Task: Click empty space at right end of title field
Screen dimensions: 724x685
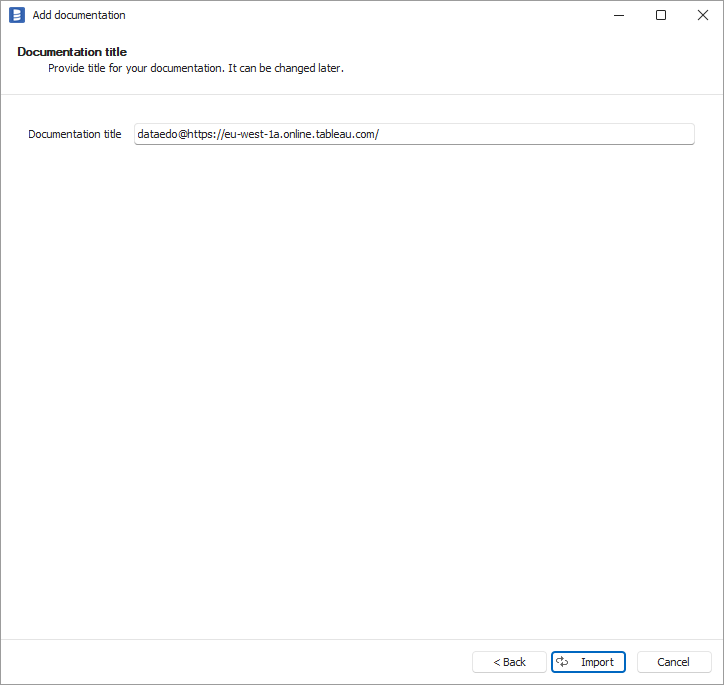Action: coord(600,134)
